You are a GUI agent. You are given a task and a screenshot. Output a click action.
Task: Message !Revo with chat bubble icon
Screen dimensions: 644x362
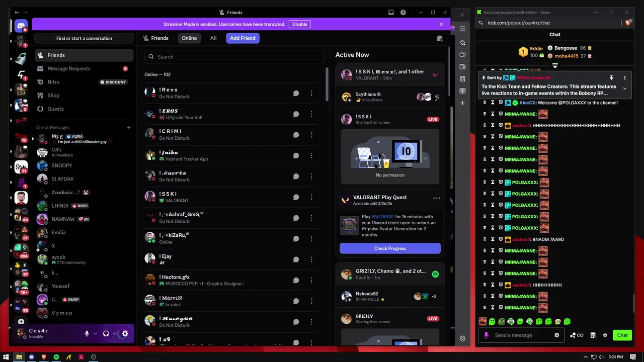pos(296,93)
